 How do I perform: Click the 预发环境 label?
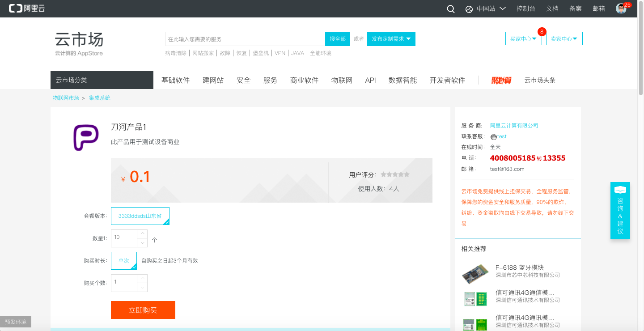pyautogui.click(x=16, y=322)
